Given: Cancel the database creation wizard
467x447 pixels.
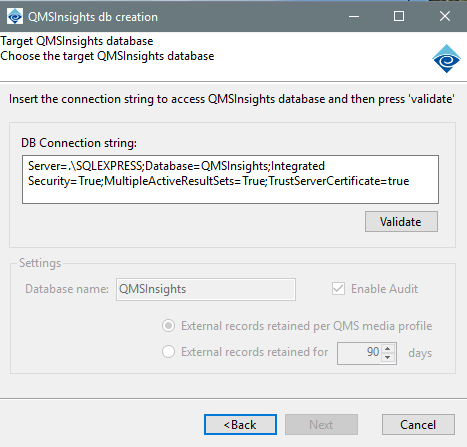Looking at the screenshot, I should point(418,425).
